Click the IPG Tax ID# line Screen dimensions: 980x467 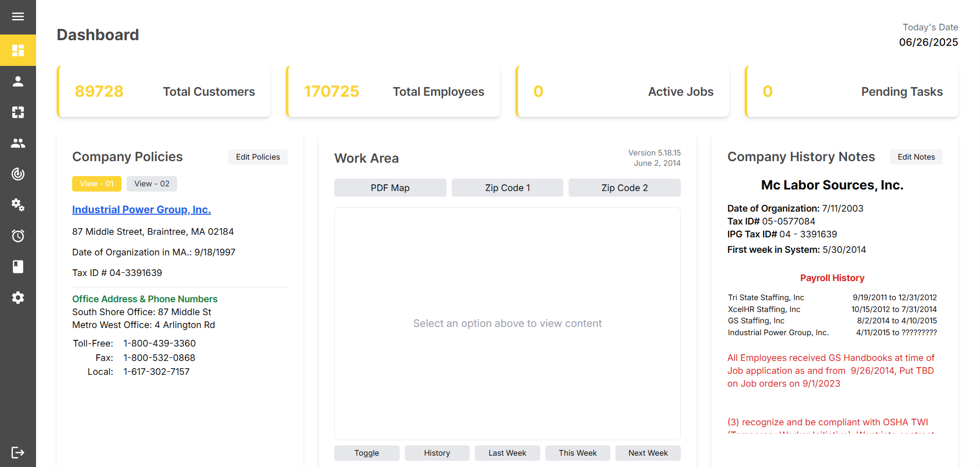click(x=782, y=234)
